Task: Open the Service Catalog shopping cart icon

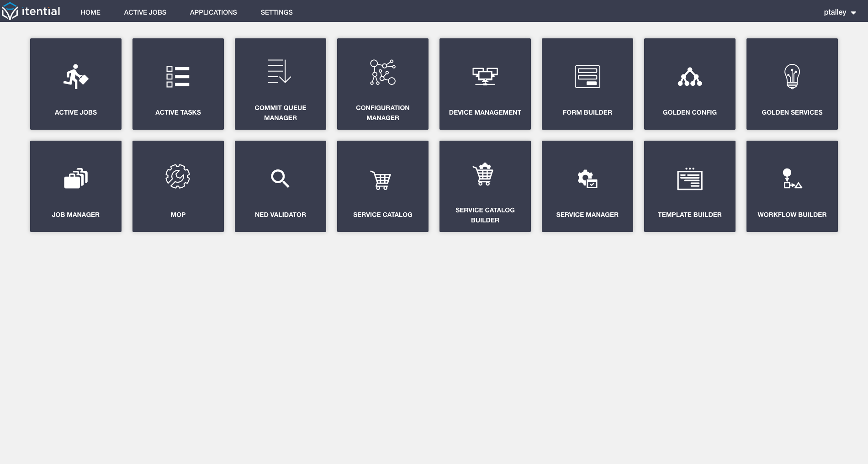Action: (381, 180)
